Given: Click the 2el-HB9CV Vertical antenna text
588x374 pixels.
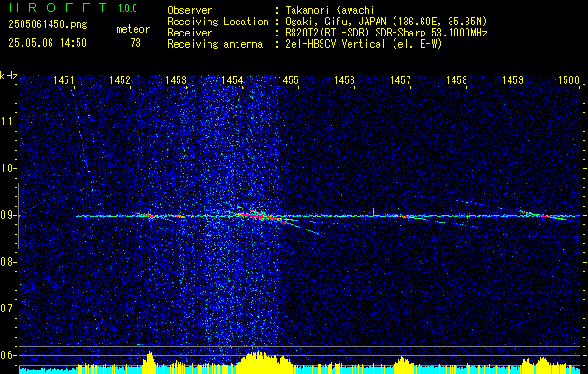Looking at the screenshot, I should [x=364, y=44].
